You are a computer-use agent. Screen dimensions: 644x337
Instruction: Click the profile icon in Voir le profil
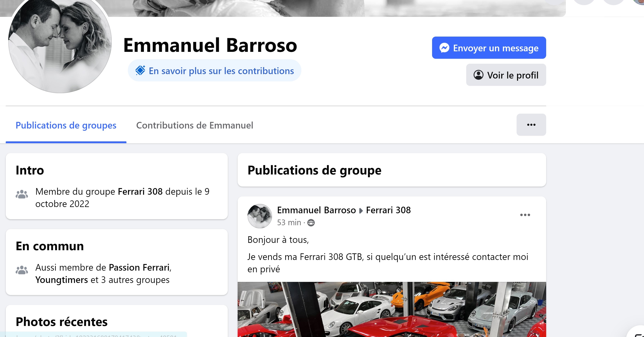(478, 75)
